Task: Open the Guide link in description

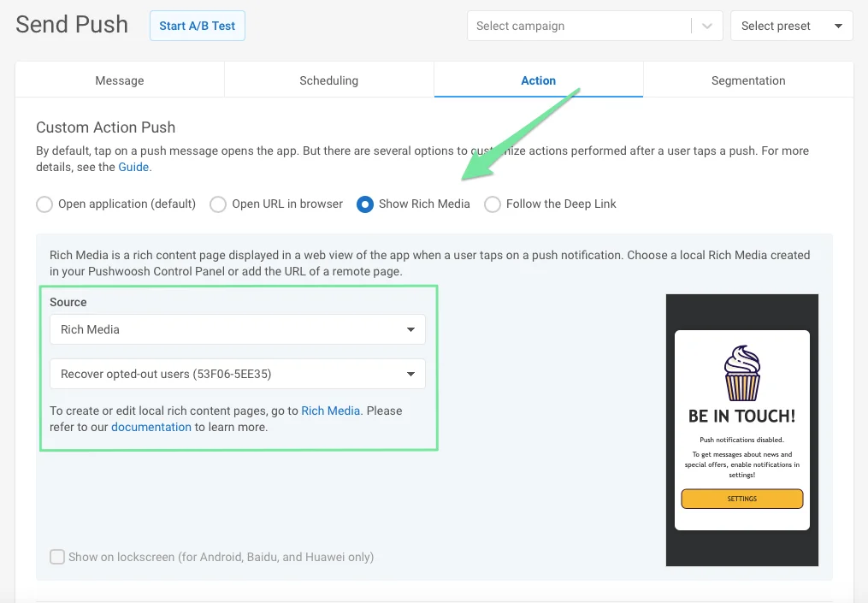Action: point(133,167)
